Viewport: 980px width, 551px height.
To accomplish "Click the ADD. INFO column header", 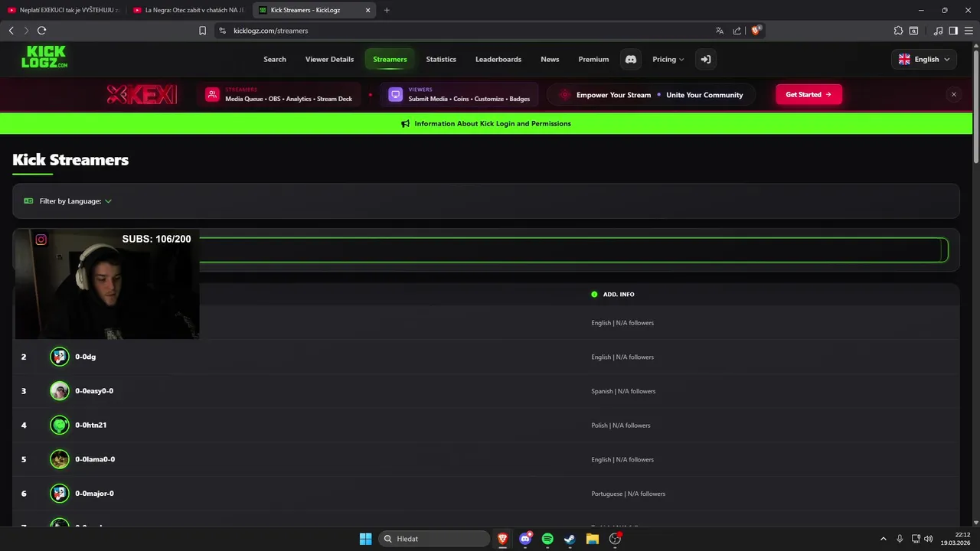I will (619, 295).
